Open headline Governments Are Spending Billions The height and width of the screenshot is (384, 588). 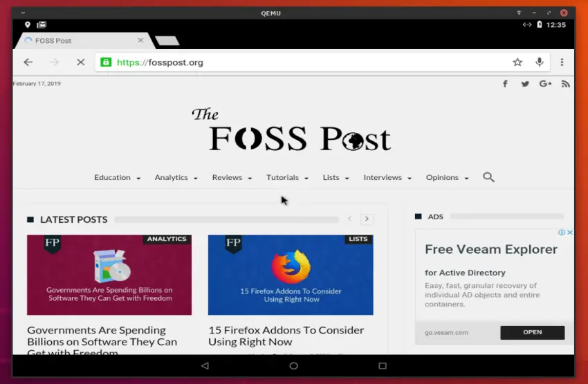[x=102, y=341]
